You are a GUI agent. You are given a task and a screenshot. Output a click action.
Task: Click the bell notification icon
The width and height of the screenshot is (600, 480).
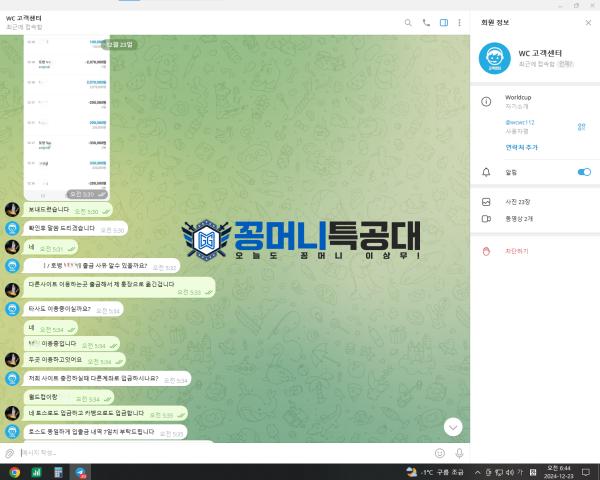[486, 172]
